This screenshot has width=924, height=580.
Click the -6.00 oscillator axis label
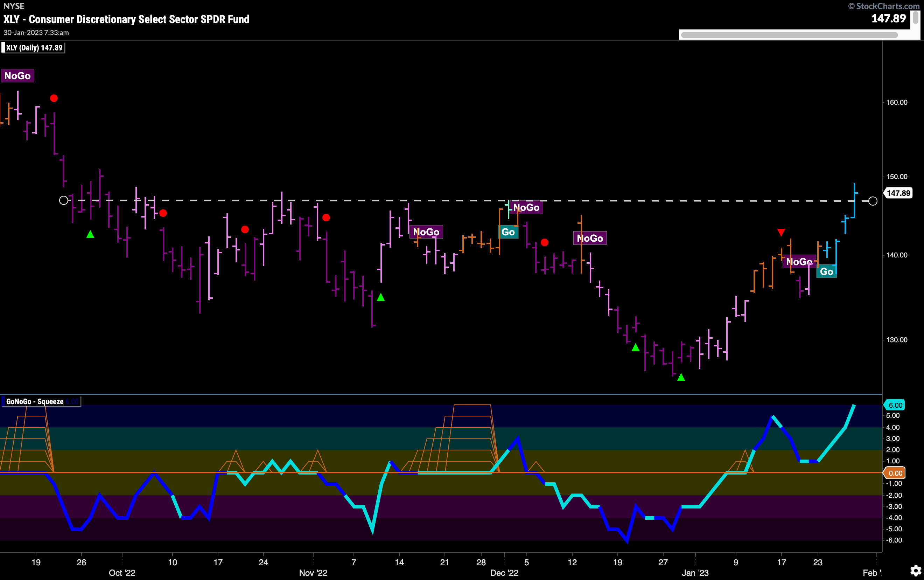click(893, 540)
